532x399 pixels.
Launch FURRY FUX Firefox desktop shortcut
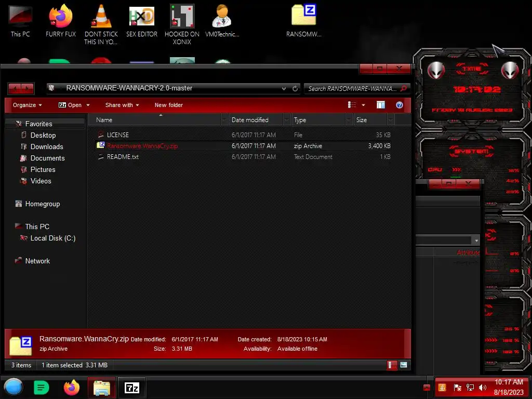click(x=61, y=21)
